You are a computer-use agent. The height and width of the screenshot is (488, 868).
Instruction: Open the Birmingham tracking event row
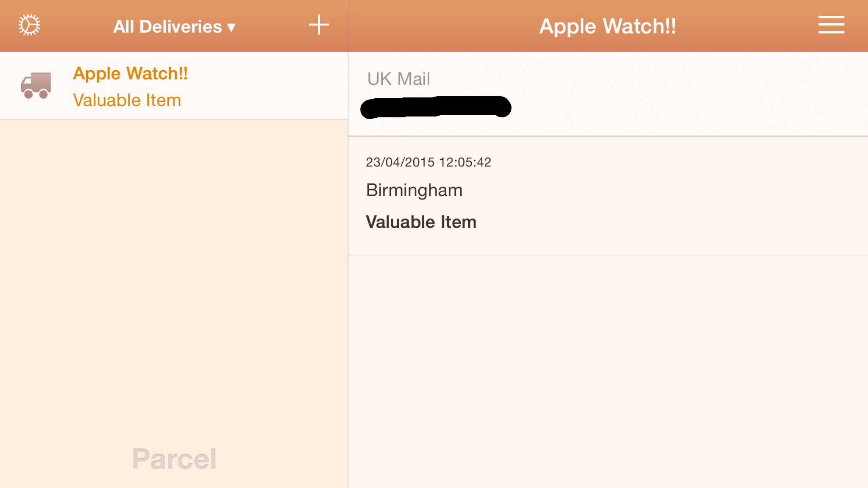608,196
